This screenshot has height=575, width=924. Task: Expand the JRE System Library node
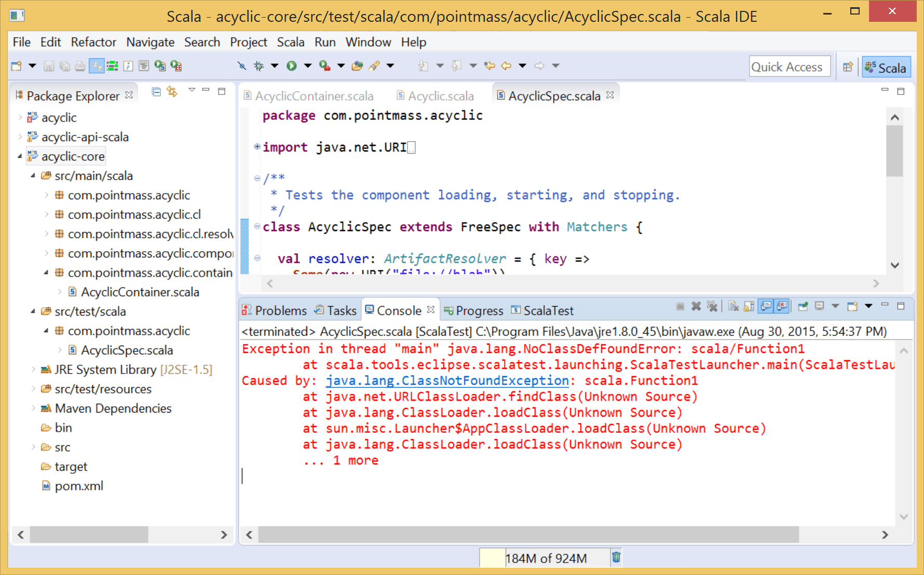pyautogui.click(x=33, y=369)
